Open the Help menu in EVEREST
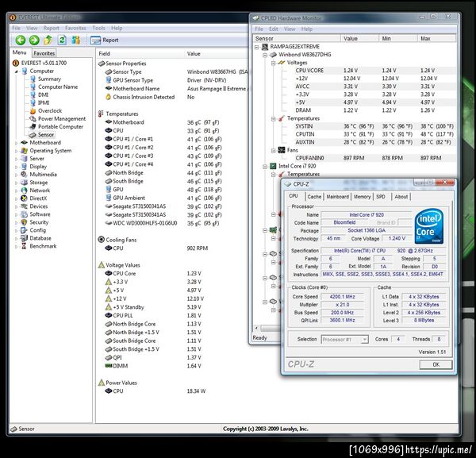The height and width of the screenshot is (458, 476). 117,29
